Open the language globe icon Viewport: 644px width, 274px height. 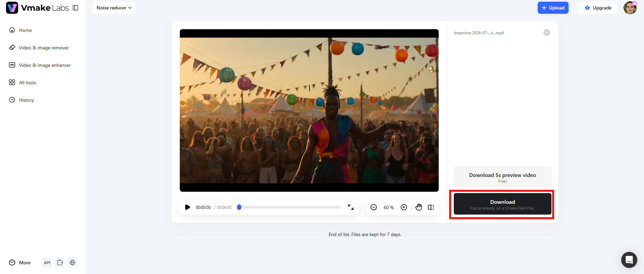[x=72, y=263]
